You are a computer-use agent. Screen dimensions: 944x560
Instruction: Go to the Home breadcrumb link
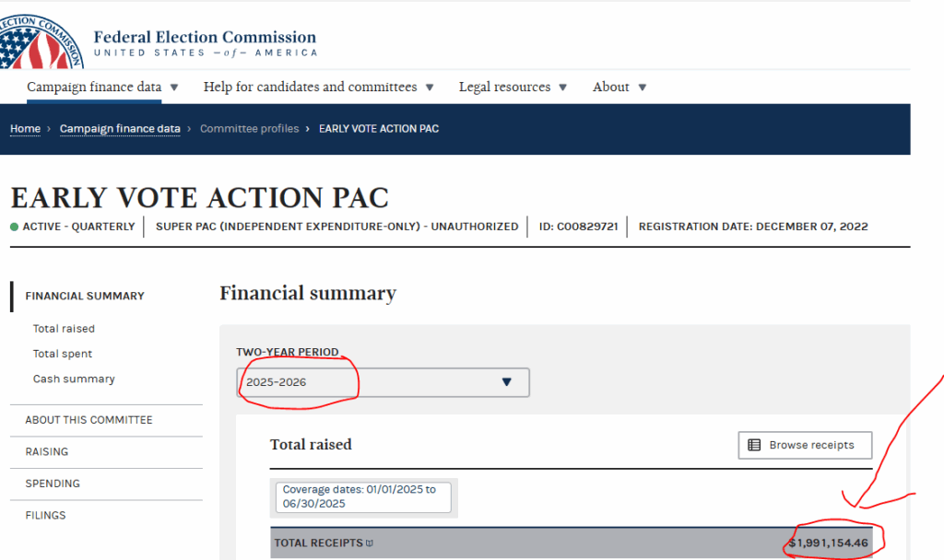(x=25, y=129)
